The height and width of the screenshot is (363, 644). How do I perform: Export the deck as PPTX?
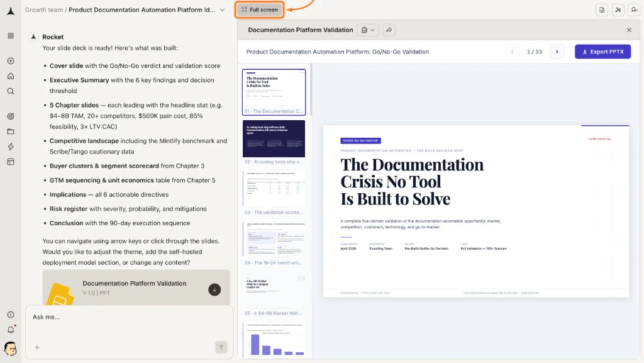[602, 52]
